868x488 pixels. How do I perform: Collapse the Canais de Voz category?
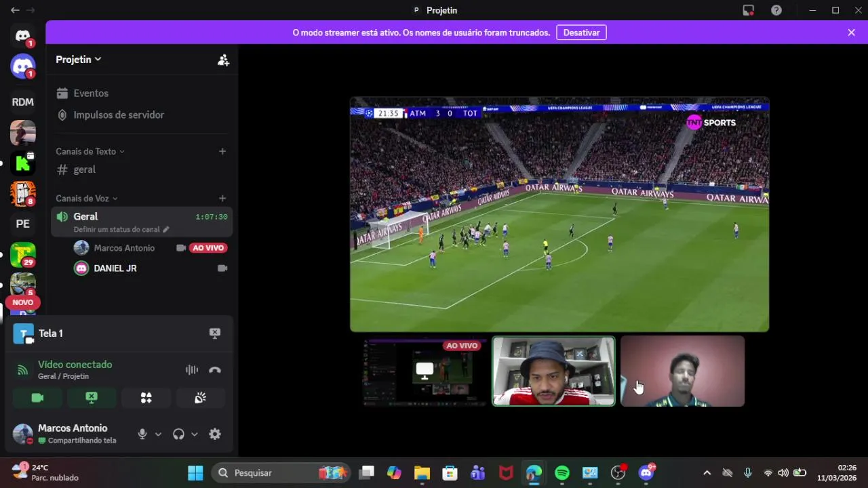87,199
